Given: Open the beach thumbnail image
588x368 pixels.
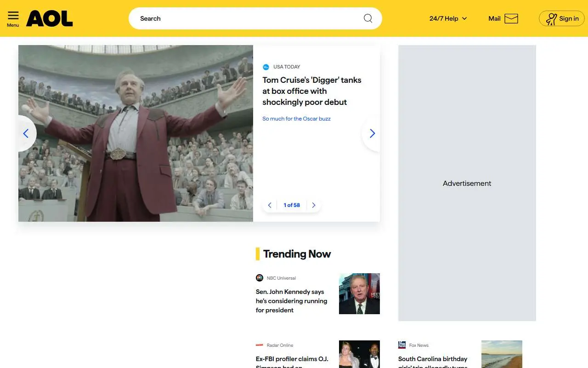Looking at the screenshot, I should (502, 354).
